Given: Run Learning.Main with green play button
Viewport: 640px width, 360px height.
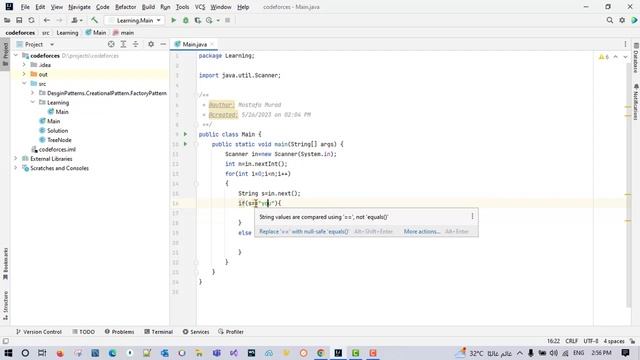Looking at the screenshot, I should pos(173,20).
